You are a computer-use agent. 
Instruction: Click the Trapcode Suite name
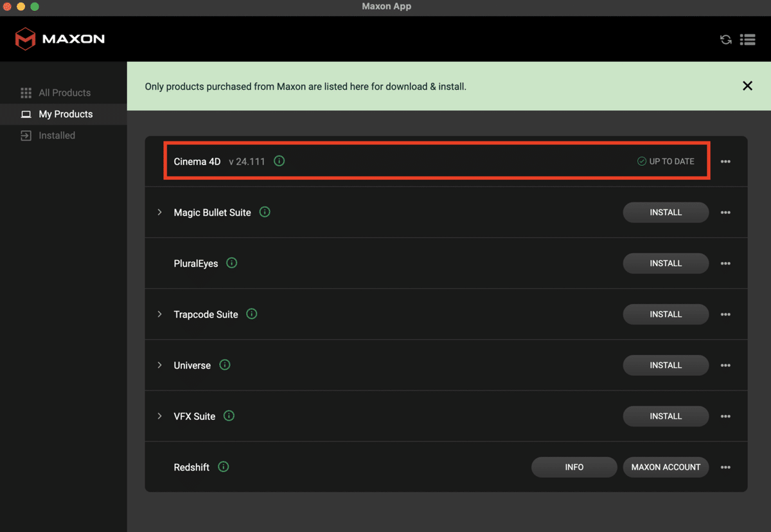coord(206,314)
